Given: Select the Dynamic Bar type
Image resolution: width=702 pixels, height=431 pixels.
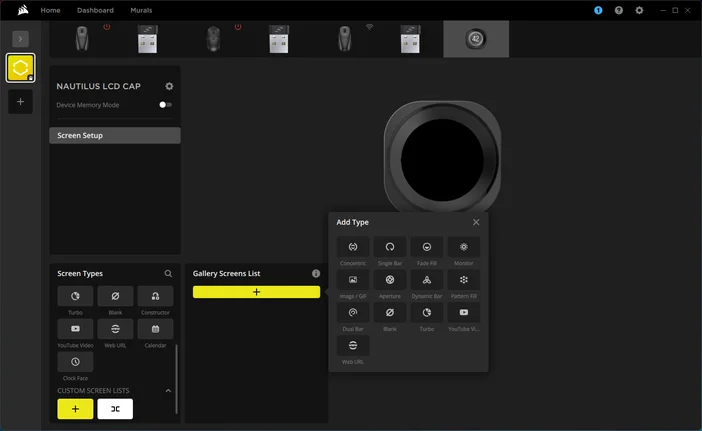Looking at the screenshot, I should point(427,280).
